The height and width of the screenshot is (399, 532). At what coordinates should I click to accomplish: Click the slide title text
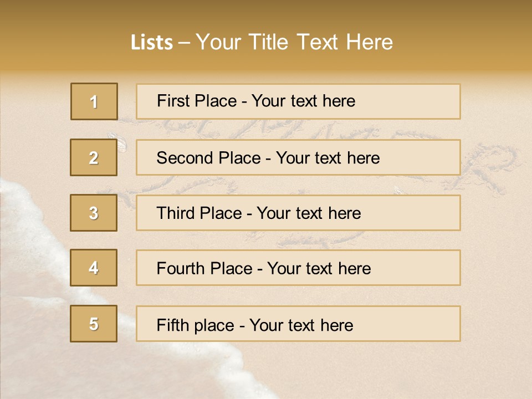coord(262,42)
